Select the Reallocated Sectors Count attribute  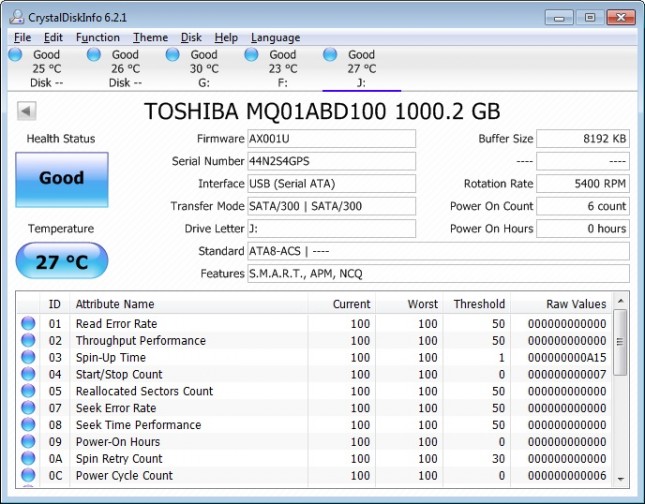tap(144, 391)
